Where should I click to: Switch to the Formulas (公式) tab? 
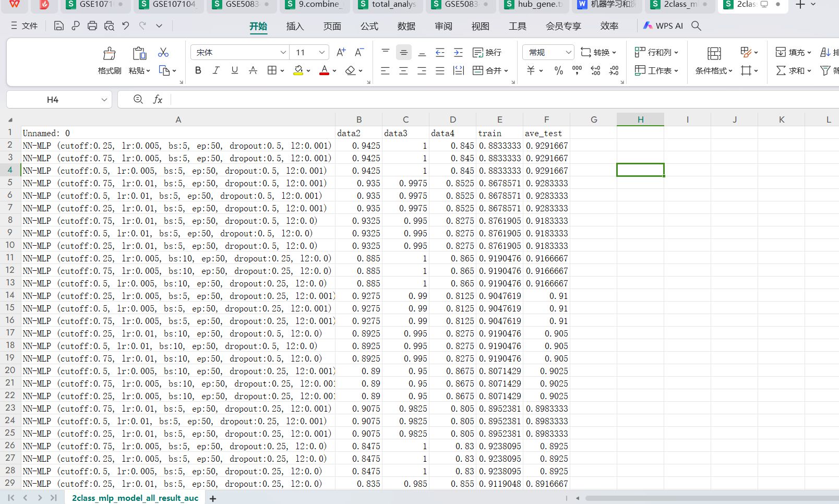coord(369,26)
